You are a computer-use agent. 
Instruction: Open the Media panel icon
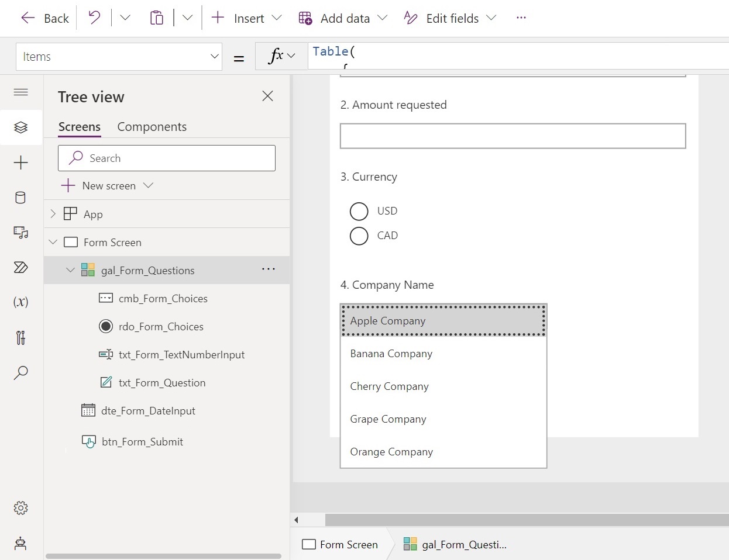[21, 232]
